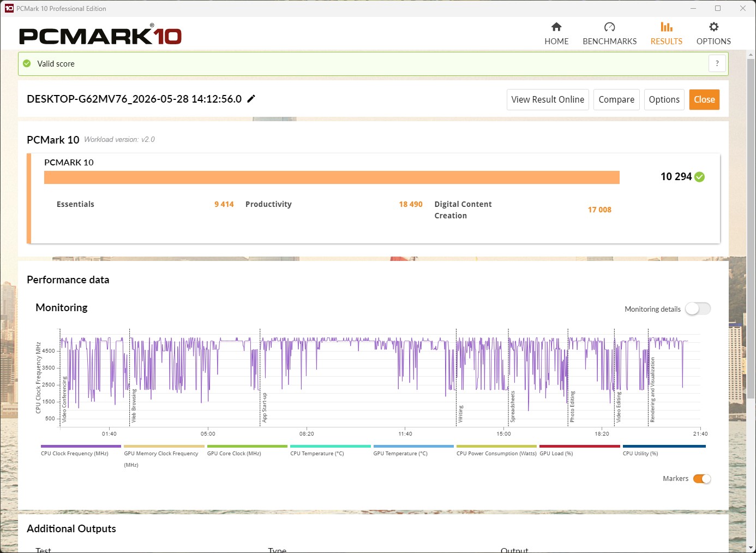Click the pencil icon to rename result

[251, 99]
